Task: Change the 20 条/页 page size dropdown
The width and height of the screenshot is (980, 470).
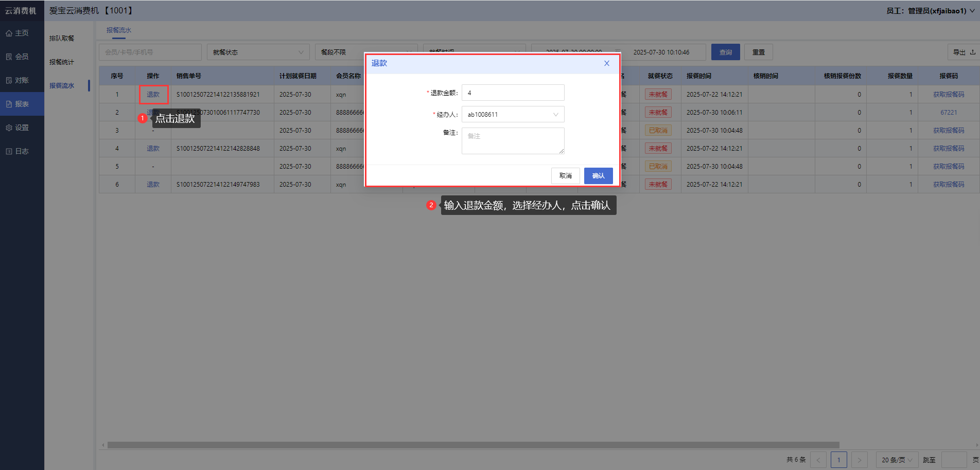Action: click(x=897, y=460)
